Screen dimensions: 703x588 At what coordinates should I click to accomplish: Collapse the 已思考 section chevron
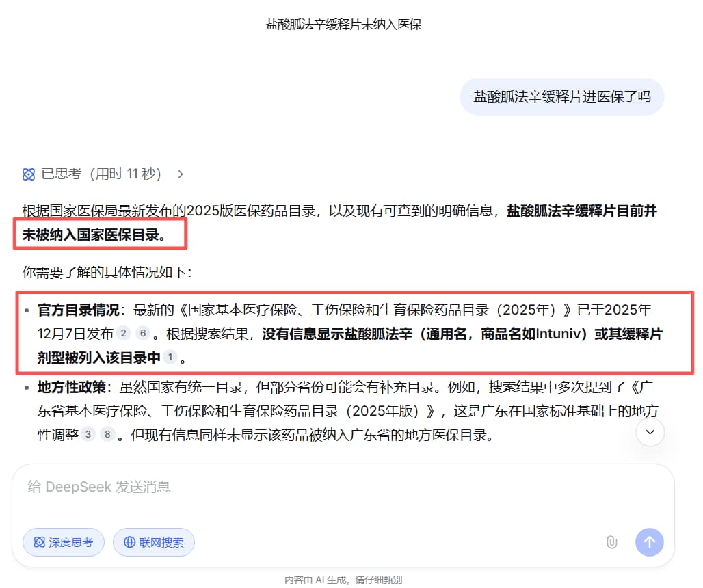click(180, 174)
